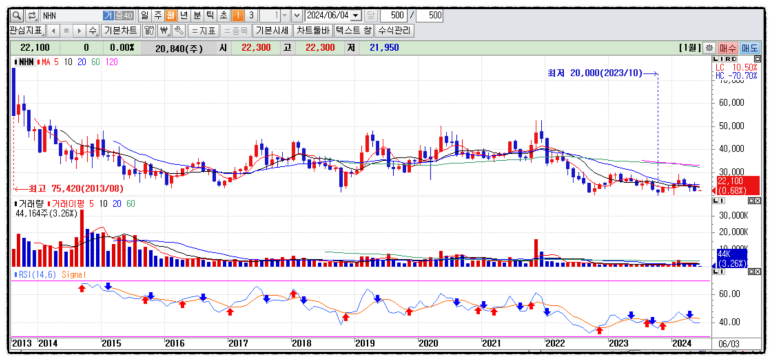
Task: Click the gear settings icon near 매수
Action: coord(709,48)
